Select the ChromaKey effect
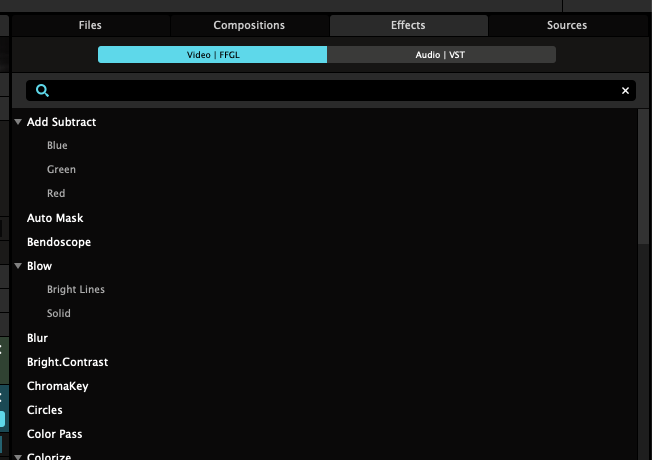Screen dimensions: 652x460 tap(57, 386)
